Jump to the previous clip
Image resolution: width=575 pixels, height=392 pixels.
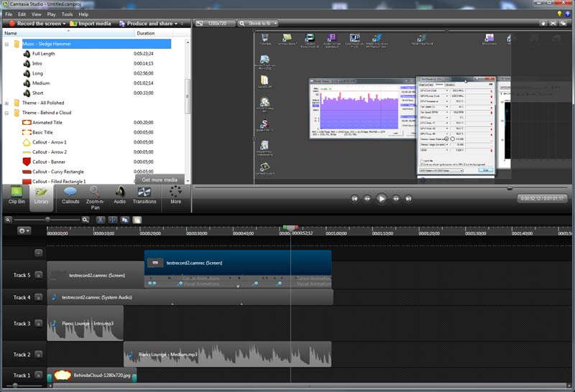coord(354,199)
